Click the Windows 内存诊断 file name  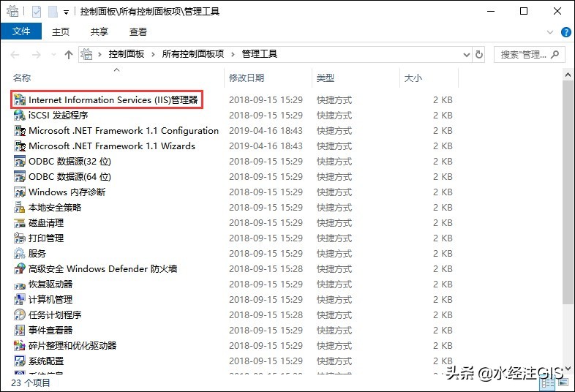click(x=67, y=192)
